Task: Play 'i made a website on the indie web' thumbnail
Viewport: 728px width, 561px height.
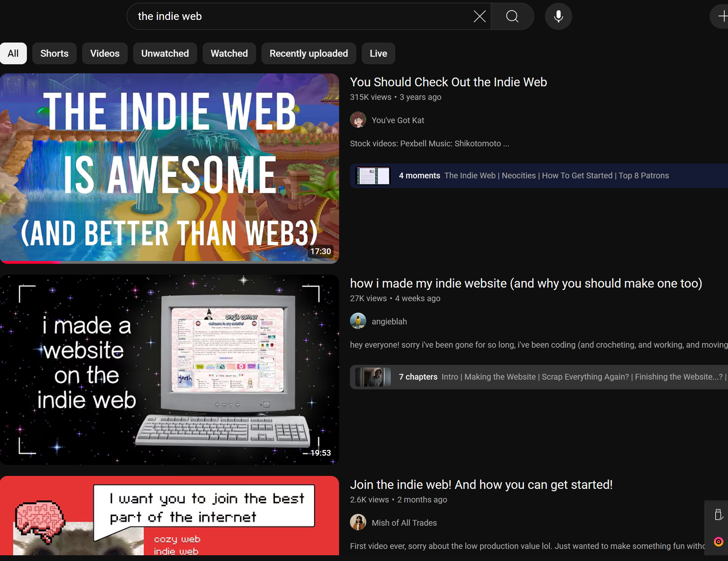Action: tap(169, 370)
